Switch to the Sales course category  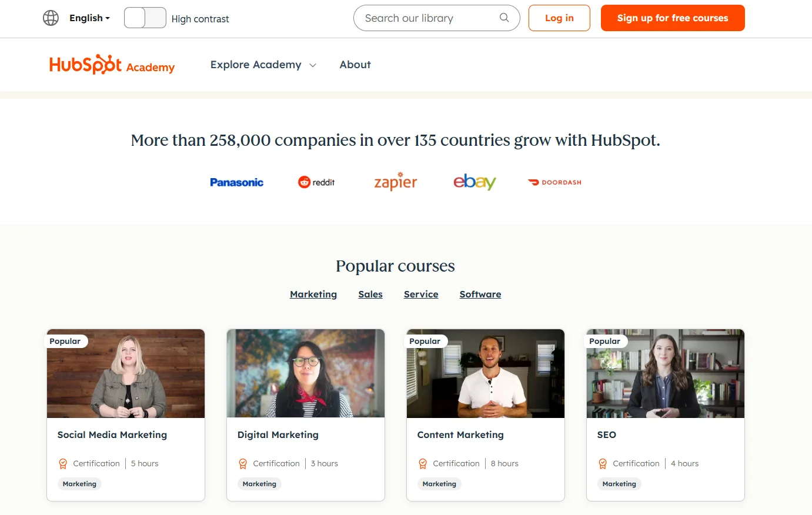pos(370,294)
